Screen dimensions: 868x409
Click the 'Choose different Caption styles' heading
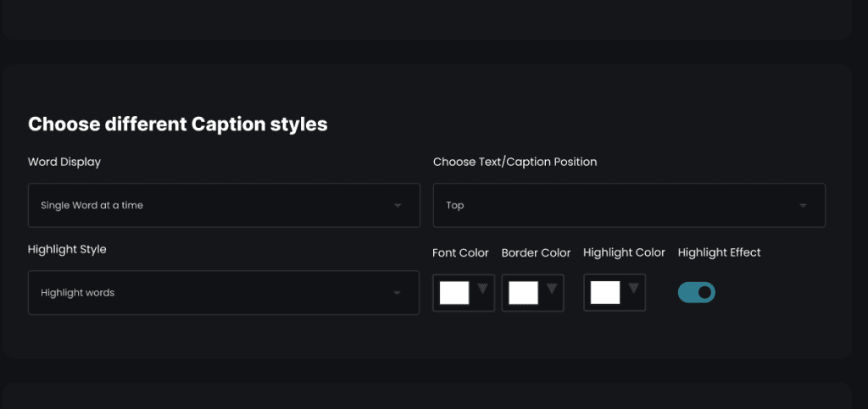tap(178, 124)
